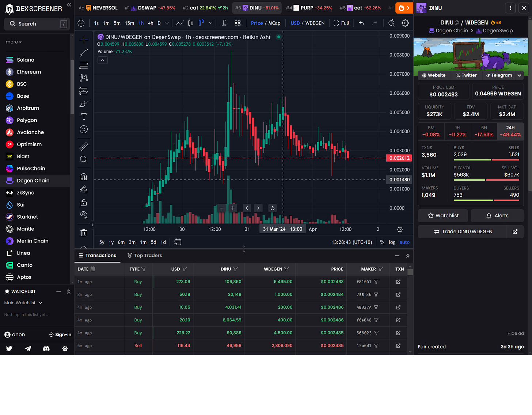
Task: Open the Alerts button
Action: (497, 216)
